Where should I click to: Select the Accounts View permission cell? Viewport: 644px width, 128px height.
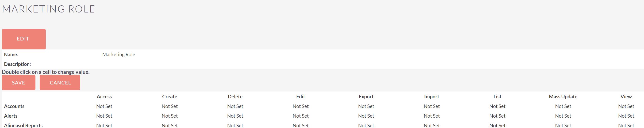(626, 106)
